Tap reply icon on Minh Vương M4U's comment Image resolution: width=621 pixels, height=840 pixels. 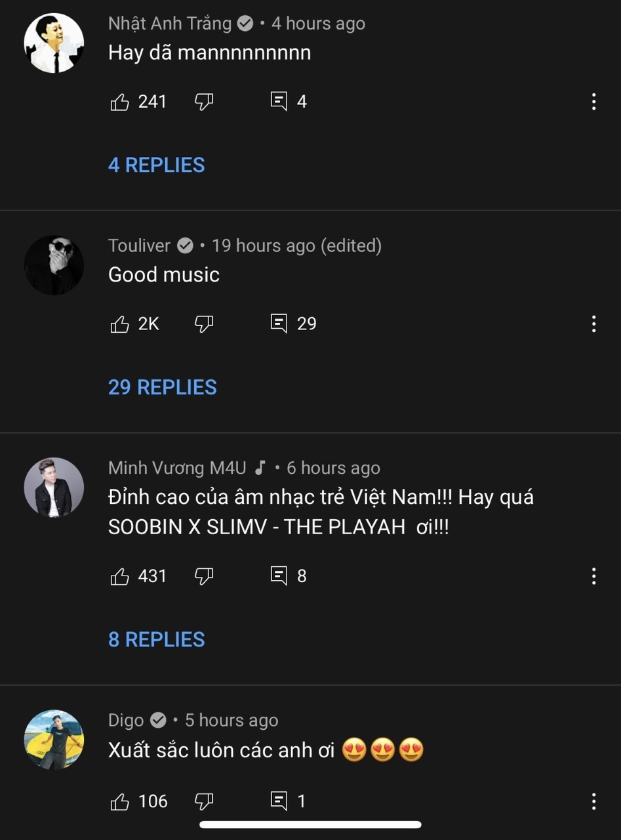[279, 576]
